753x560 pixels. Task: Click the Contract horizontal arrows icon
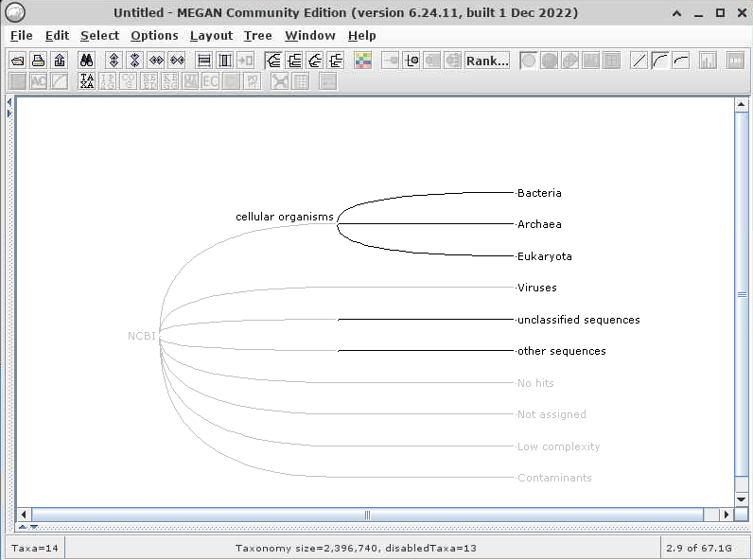tap(177, 61)
